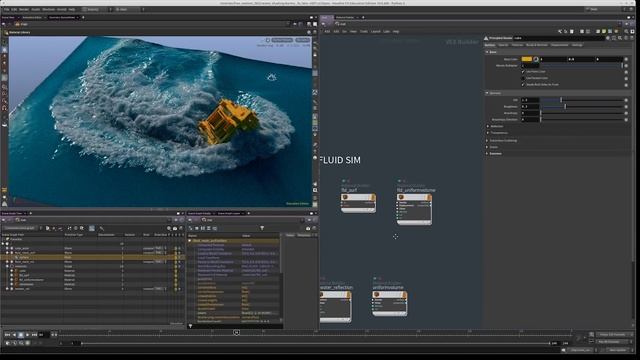
Task: Jump to the first frame
Action: pyautogui.click(x=7, y=335)
